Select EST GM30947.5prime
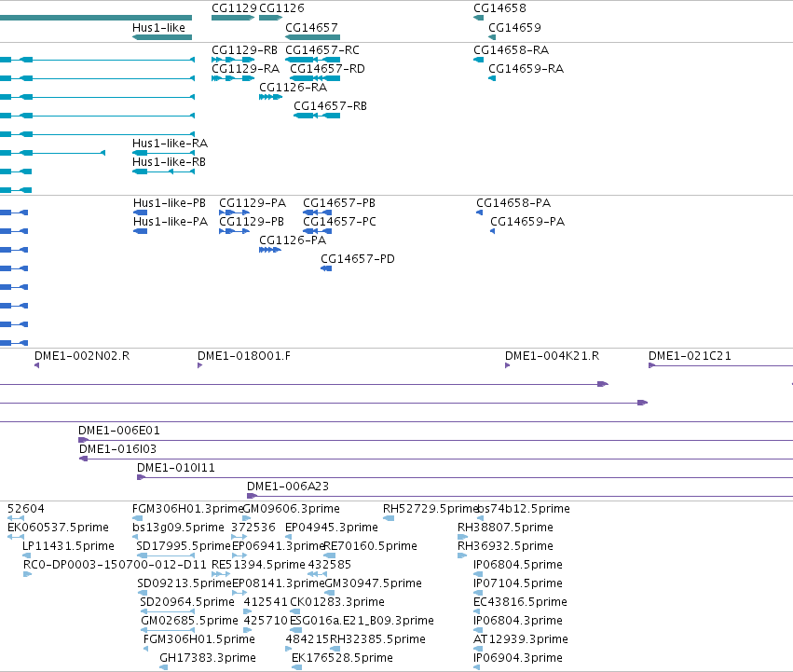Image resolution: width=793 pixels, height=672 pixels. (373, 583)
